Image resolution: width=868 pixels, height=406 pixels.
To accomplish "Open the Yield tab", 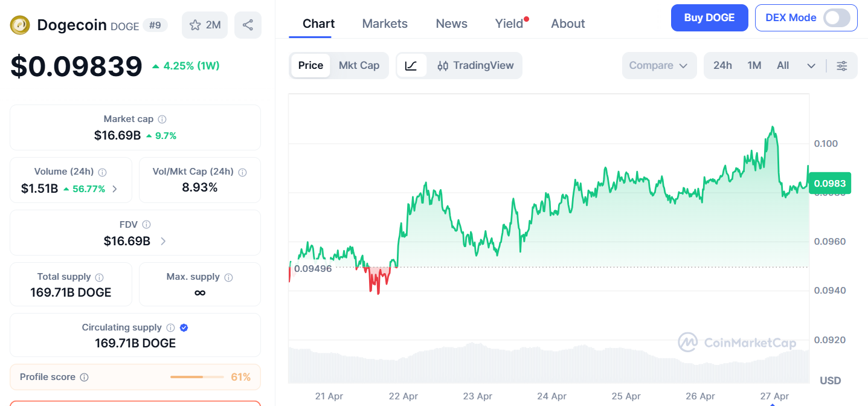I will [x=509, y=24].
